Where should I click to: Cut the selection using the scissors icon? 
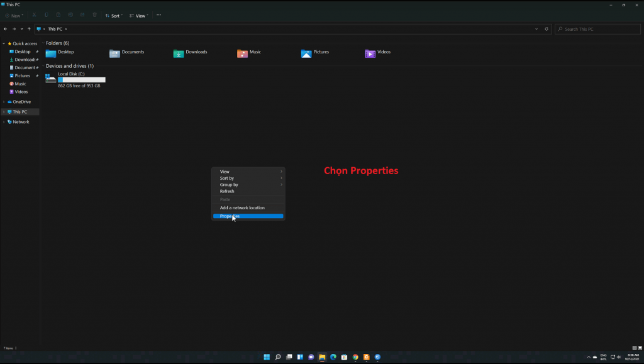click(34, 15)
